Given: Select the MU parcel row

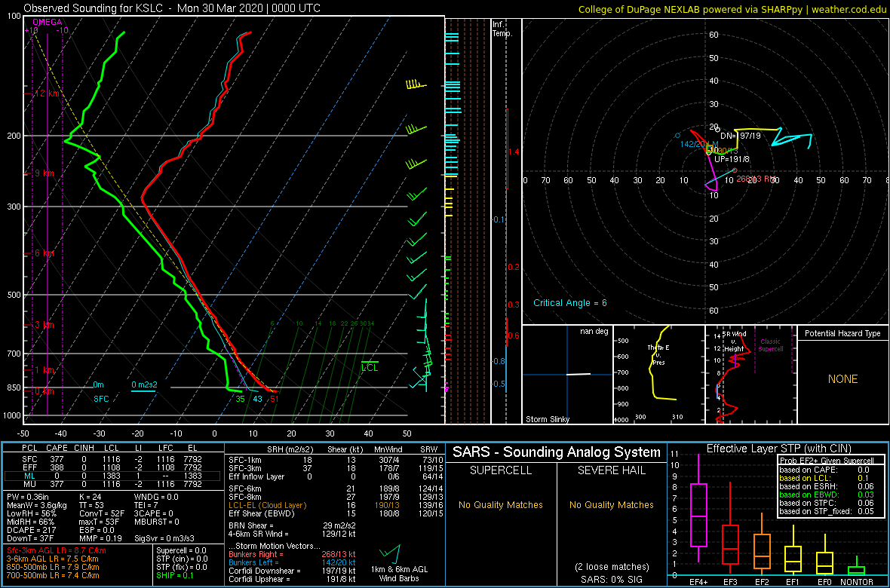Looking at the screenshot, I should (x=112, y=485).
